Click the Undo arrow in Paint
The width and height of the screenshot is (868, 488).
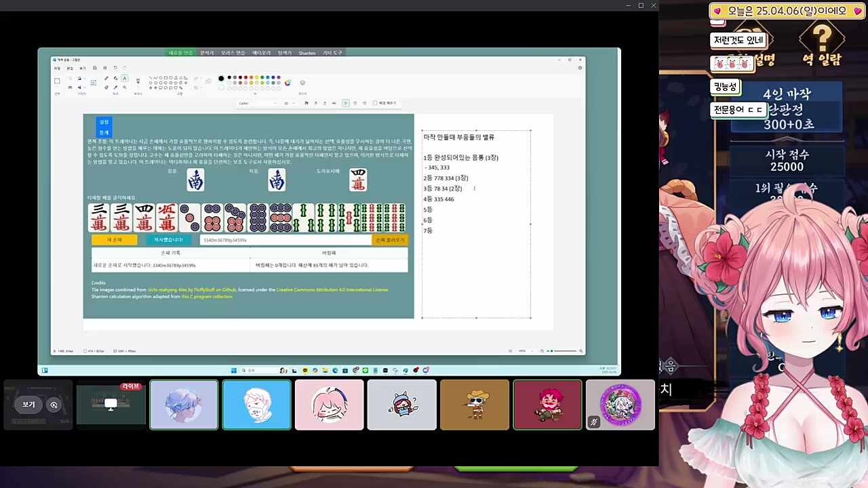(115, 68)
